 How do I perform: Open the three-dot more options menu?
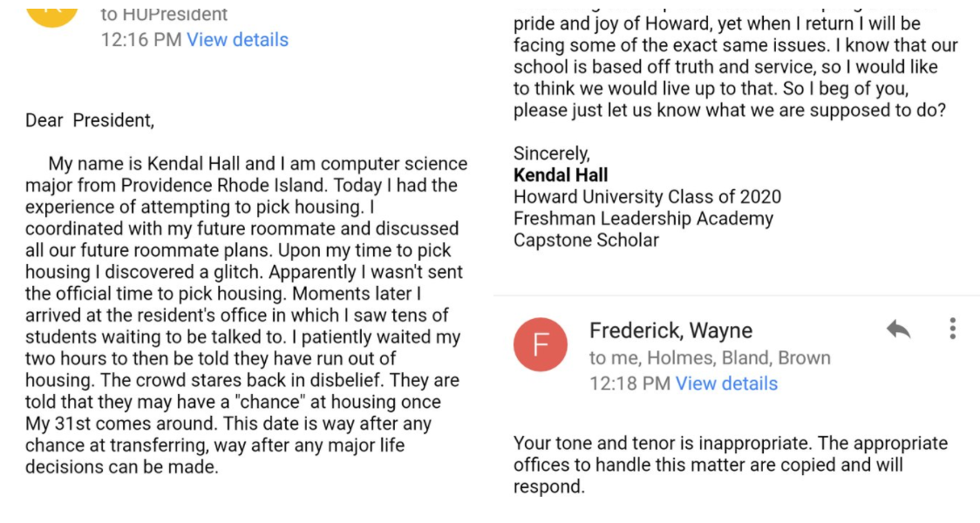point(952,329)
